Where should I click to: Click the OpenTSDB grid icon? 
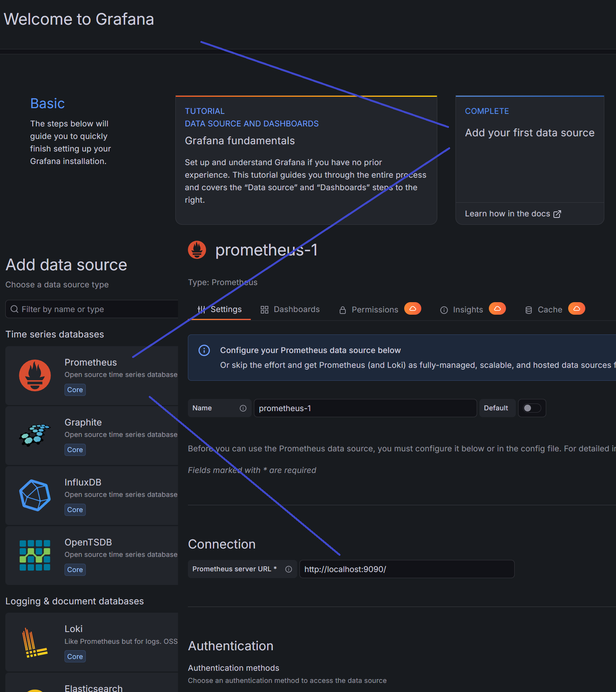35,555
